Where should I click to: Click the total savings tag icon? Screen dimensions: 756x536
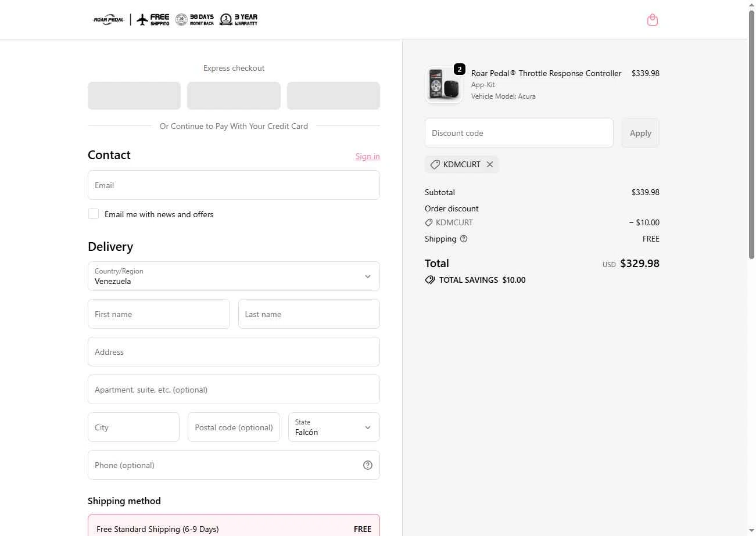pos(430,280)
